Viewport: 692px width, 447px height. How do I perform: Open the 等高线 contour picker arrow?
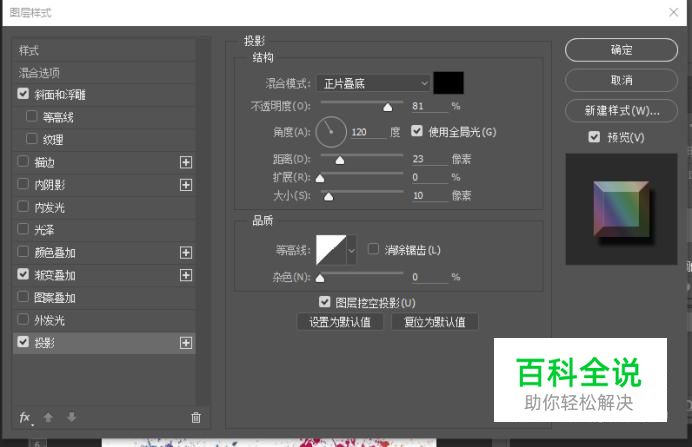click(351, 250)
